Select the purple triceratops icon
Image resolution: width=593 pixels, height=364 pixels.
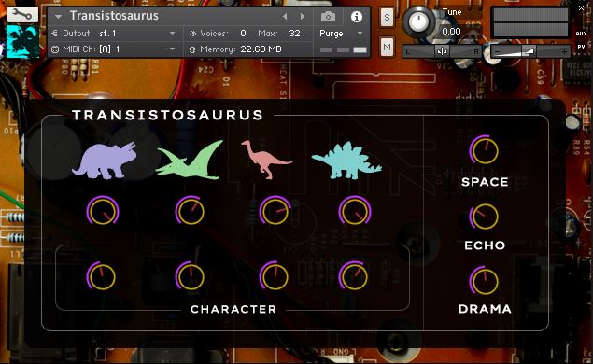[x=105, y=161]
